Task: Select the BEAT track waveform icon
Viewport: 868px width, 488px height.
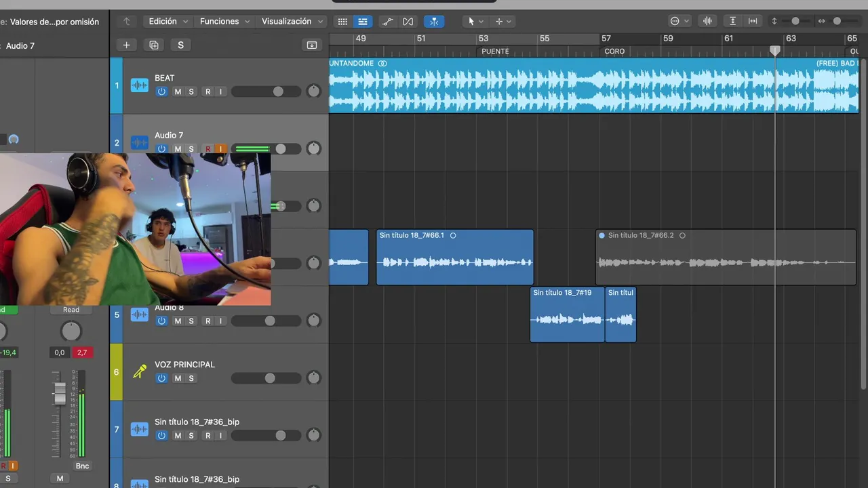Action: pos(140,85)
